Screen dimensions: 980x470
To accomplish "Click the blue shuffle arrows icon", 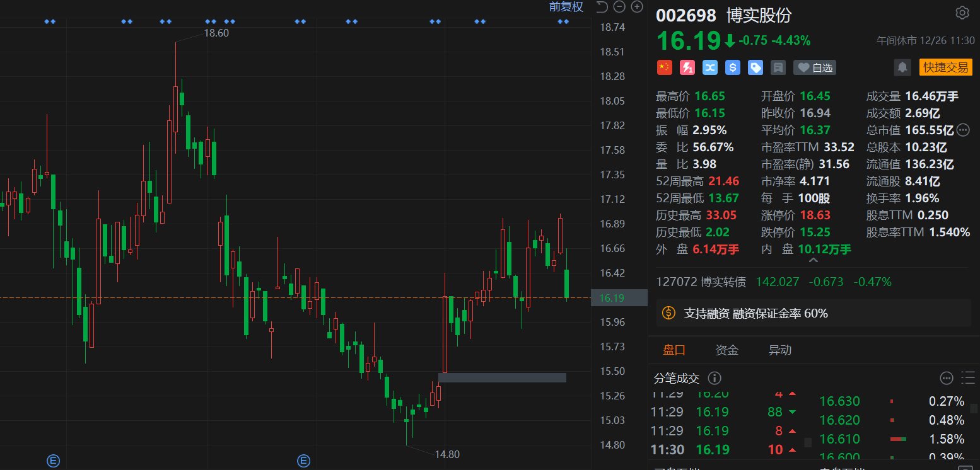I will click(x=710, y=67).
